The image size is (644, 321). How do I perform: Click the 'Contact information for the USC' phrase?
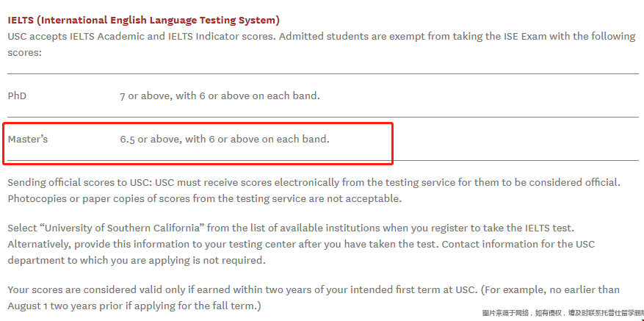tap(518, 244)
